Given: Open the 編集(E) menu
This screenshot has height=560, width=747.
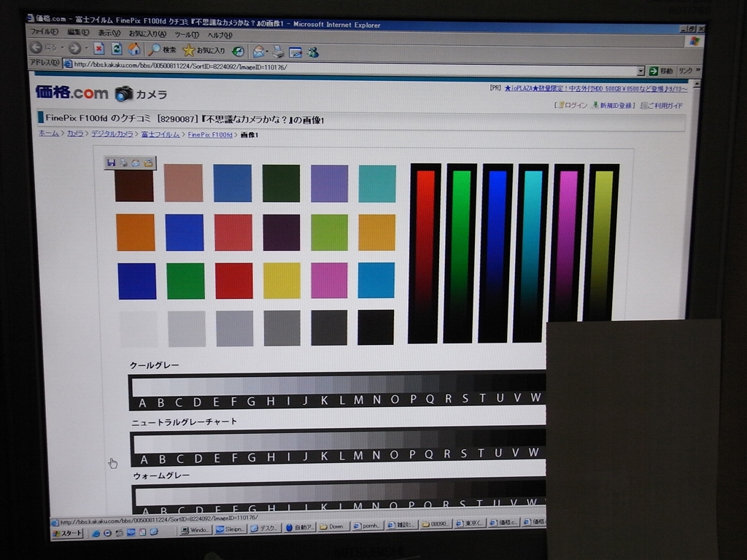Looking at the screenshot, I should coord(78,32).
